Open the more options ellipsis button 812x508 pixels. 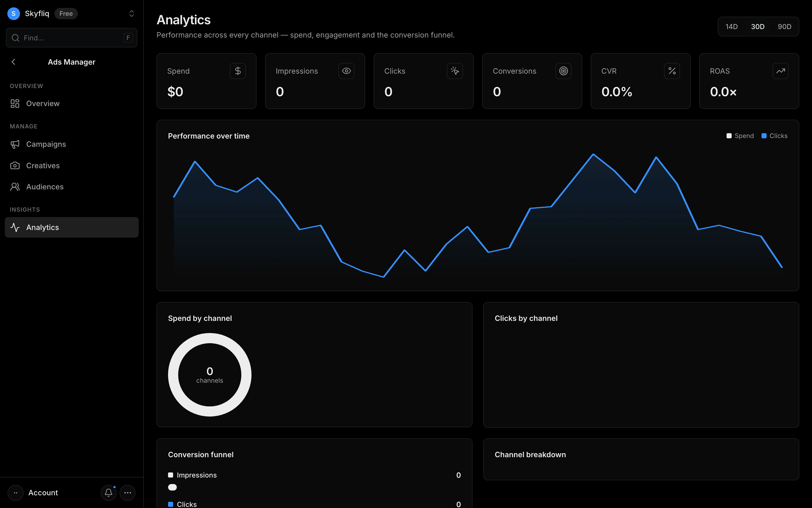(127, 492)
